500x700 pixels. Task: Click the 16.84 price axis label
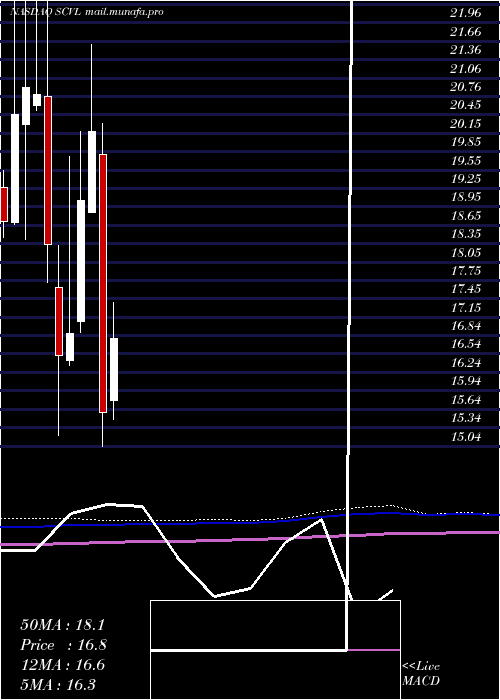(x=466, y=326)
